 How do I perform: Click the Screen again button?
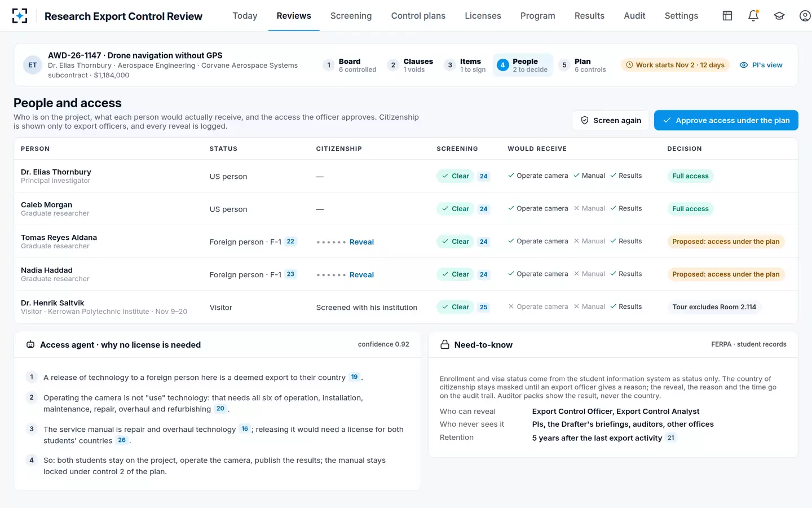(611, 120)
